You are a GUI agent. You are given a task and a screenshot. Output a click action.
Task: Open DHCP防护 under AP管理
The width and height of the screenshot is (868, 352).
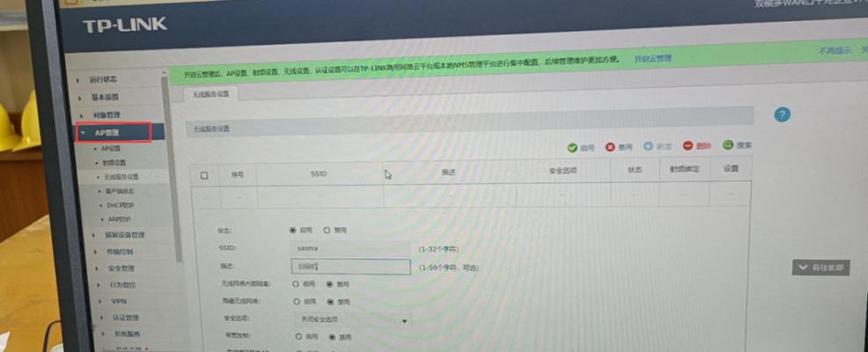pyautogui.click(x=120, y=205)
